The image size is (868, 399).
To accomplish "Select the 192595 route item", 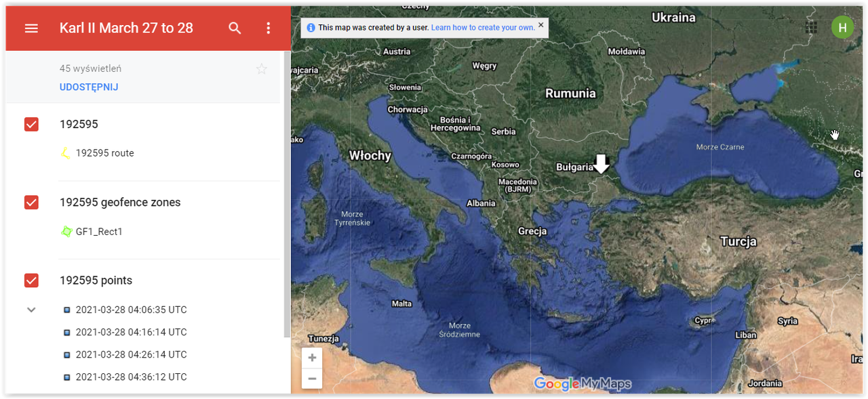I will [105, 153].
